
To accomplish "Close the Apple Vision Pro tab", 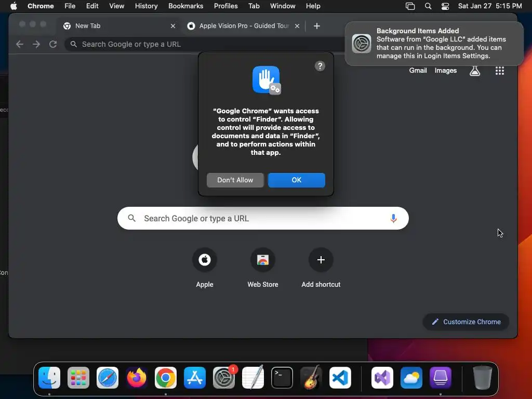I will [x=297, y=26].
